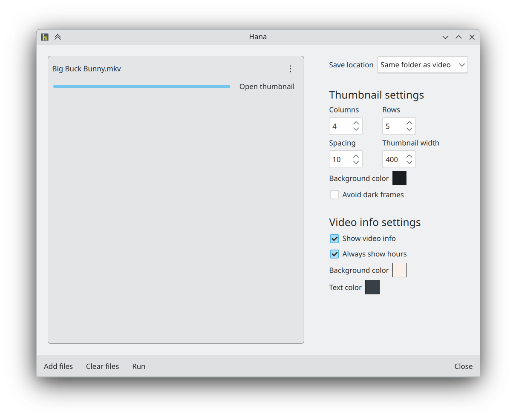Enable the Avoid dark frames checkbox
This screenshot has height=420, width=516.
(x=334, y=195)
